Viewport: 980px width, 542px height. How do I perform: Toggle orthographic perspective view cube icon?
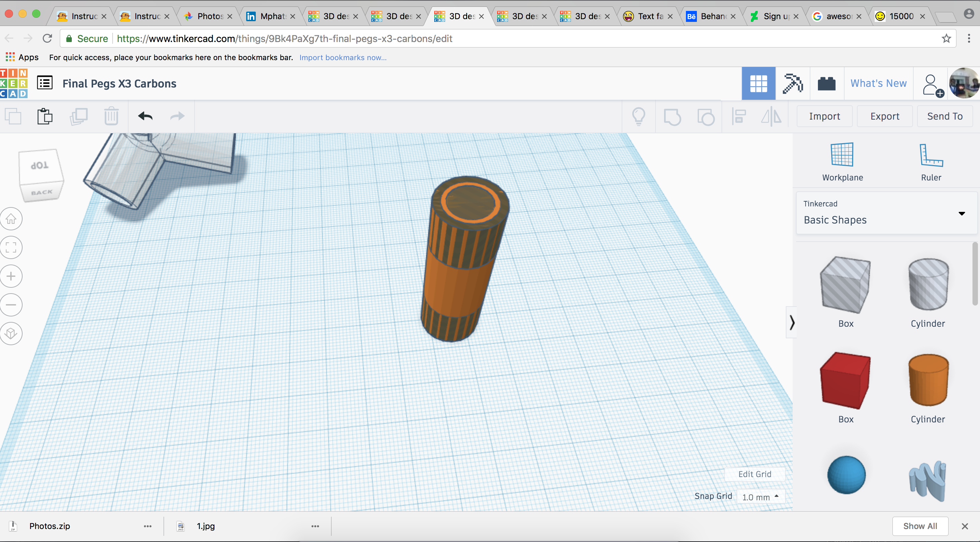[11, 334]
